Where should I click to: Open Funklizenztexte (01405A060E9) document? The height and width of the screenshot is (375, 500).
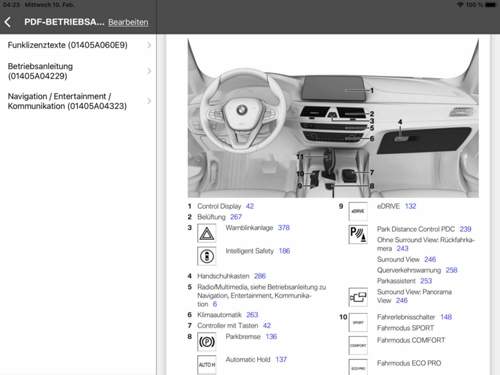point(78,45)
